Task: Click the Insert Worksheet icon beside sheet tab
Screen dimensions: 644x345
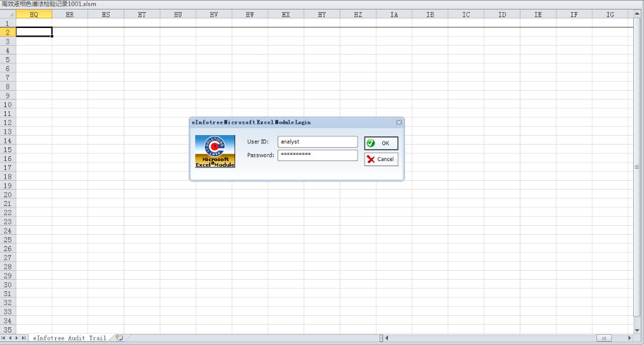Action: point(119,338)
